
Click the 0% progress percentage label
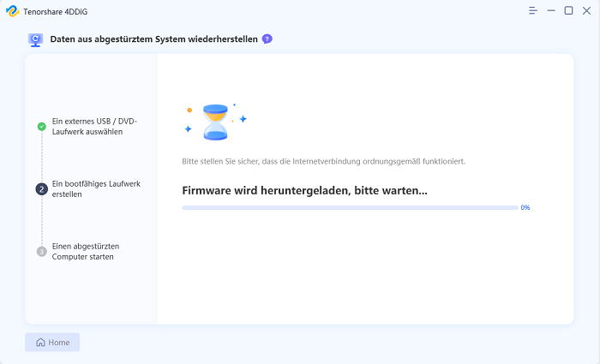coord(525,208)
